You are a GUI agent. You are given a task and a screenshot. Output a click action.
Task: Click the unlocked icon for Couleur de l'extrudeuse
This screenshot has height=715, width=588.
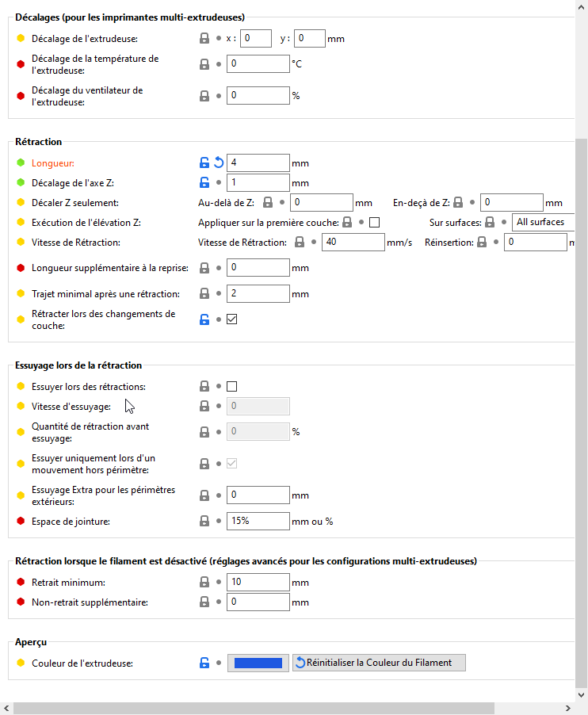coord(204,663)
